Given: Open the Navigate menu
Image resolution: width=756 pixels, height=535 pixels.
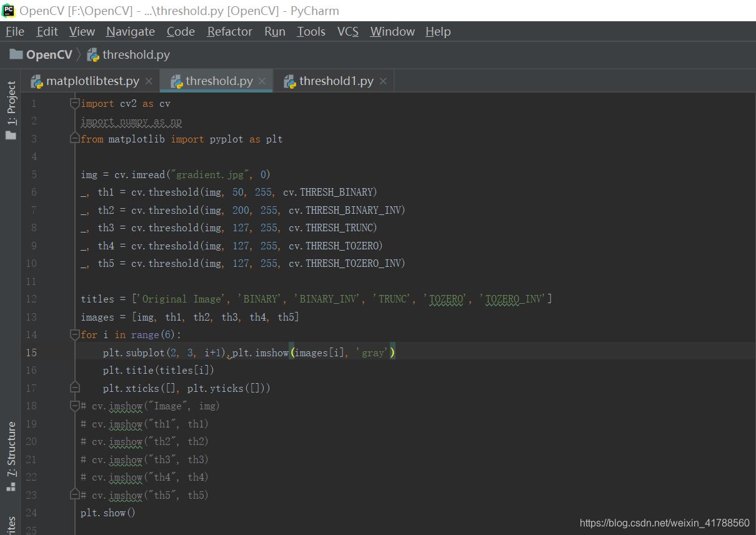Looking at the screenshot, I should pyautogui.click(x=131, y=32).
